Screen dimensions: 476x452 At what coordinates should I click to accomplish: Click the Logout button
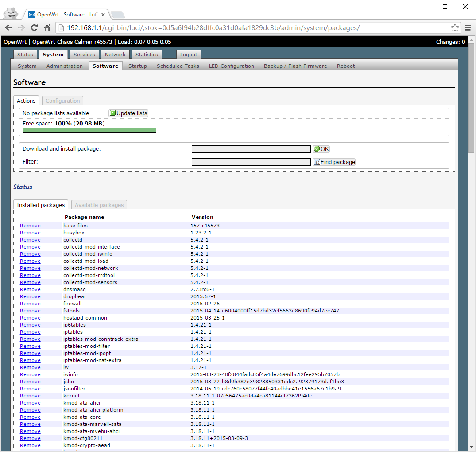(189, 55)
